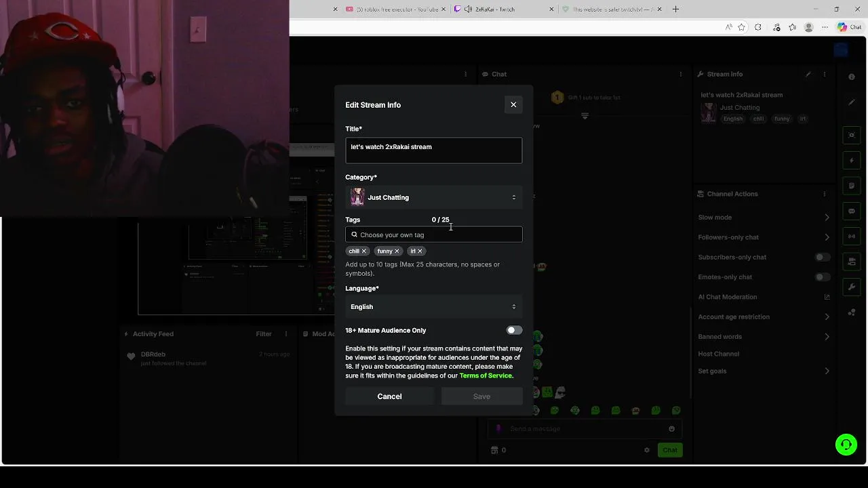Screen dimensions: 868x488
Task: Click the broadcast signal quick action icon
Action: pos(852,236)
